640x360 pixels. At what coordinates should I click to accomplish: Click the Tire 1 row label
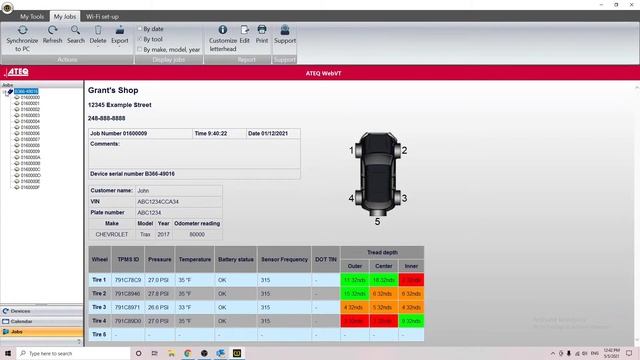(100, 280)
